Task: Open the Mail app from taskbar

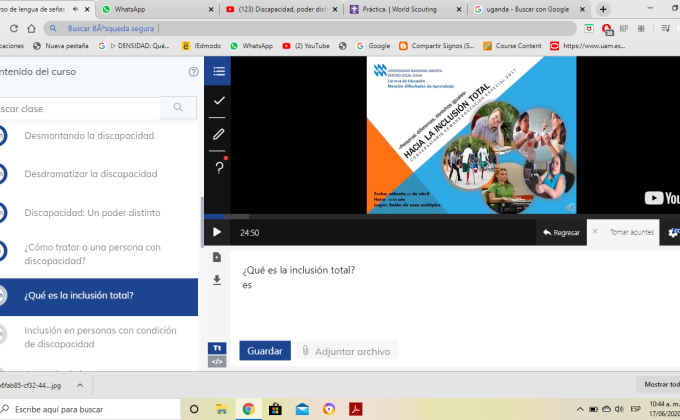Action: coord(302,409)
